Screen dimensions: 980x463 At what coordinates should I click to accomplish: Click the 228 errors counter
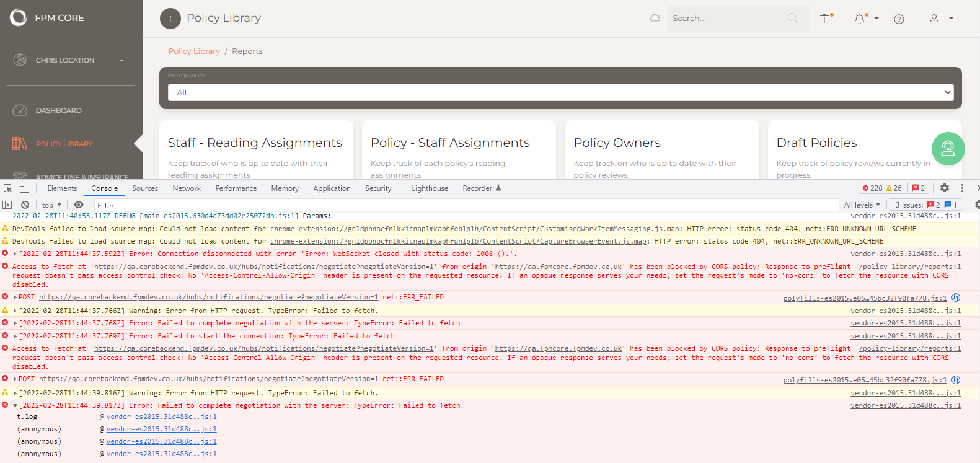(872, 188)
